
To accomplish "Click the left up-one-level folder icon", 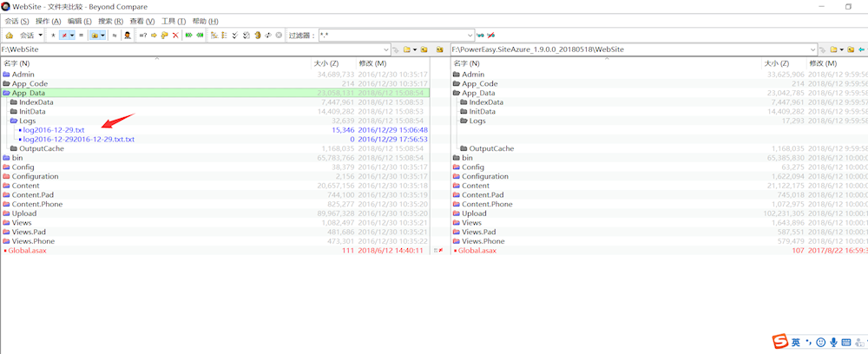I will pos(424,49).
